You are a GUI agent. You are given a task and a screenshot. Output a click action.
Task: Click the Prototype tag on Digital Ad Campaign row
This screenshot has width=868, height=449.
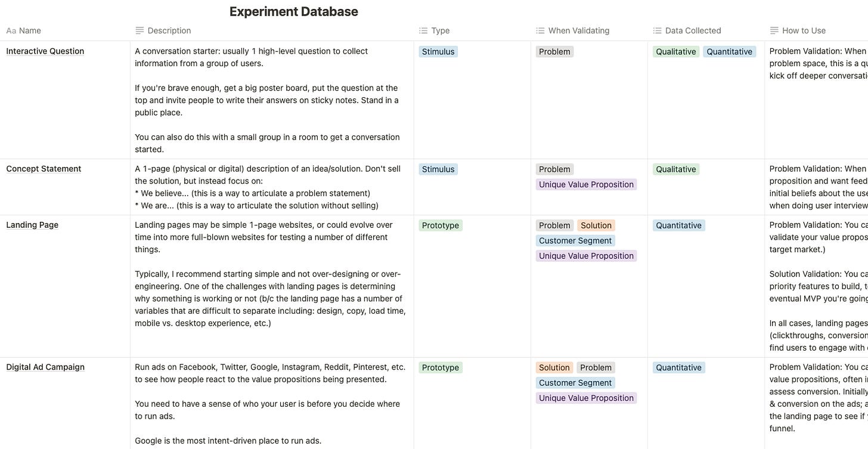click(440, 367)
